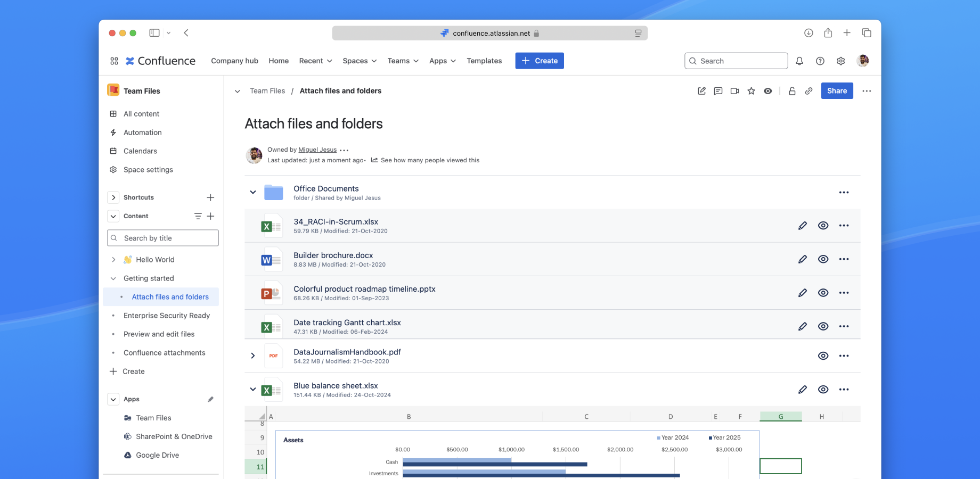Open the notifications bell
This screenshot has height=479, width=980.
click(799, 61)
